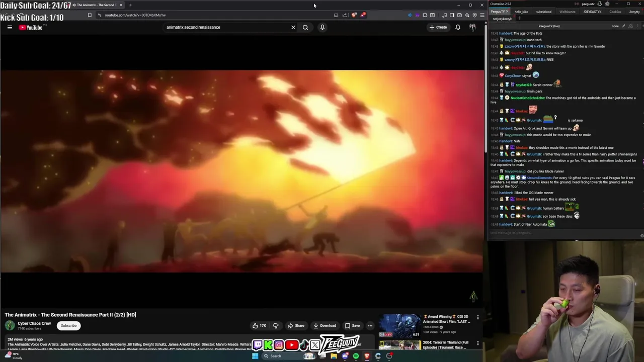
Task: Open Cyber Chaos Crew channel avatar
Action: tap(10, 325)
